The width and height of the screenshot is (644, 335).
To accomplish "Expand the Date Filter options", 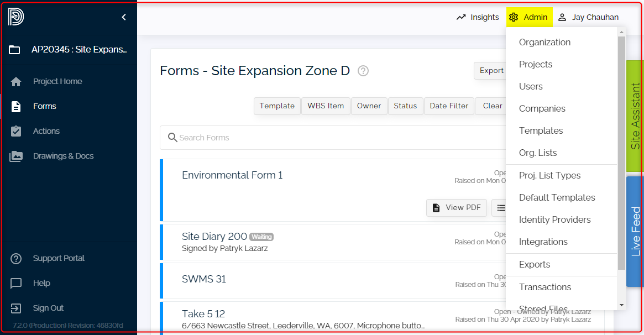I will tap(449, 106).
